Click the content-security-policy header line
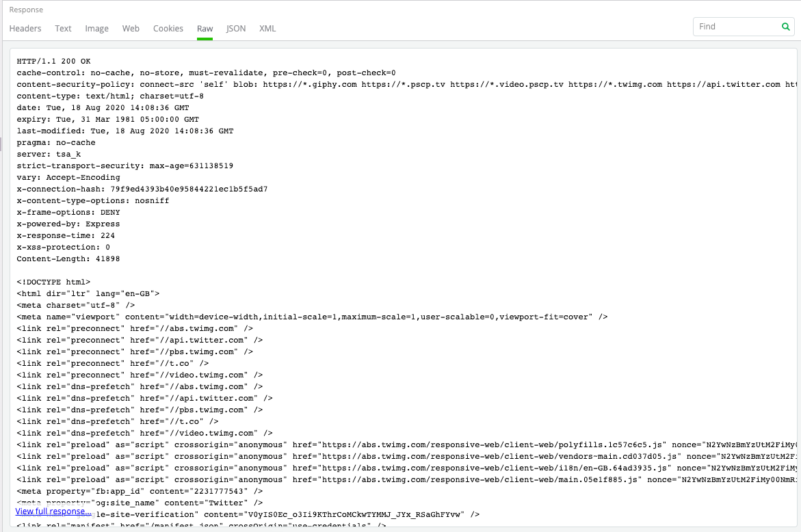The image size is (801, 532). 406,85
